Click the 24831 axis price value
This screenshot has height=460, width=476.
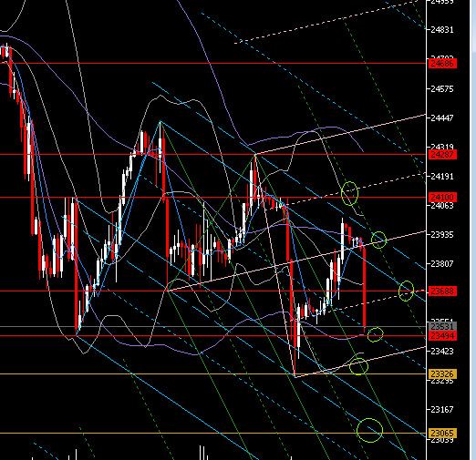pos(442,30)
